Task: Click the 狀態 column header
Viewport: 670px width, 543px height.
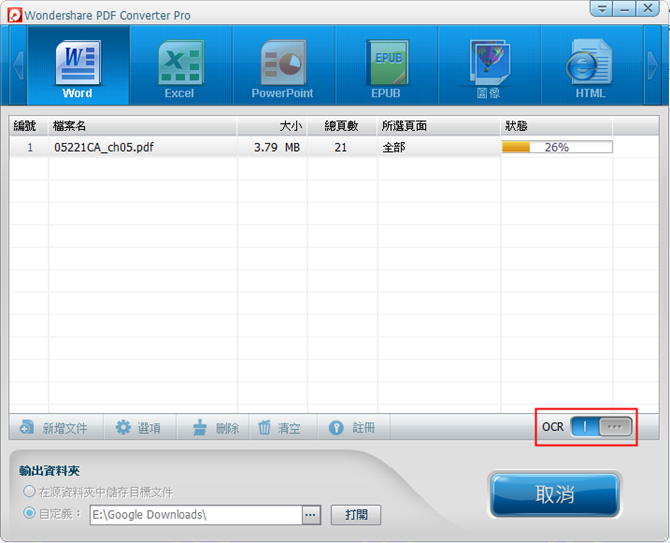Action: [557, 126]
